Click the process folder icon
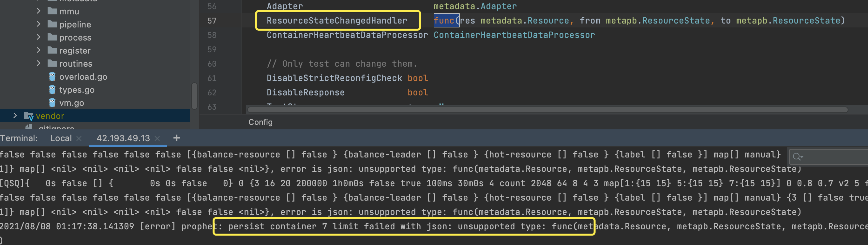This screenshot has height=245, width=868. 52,37
